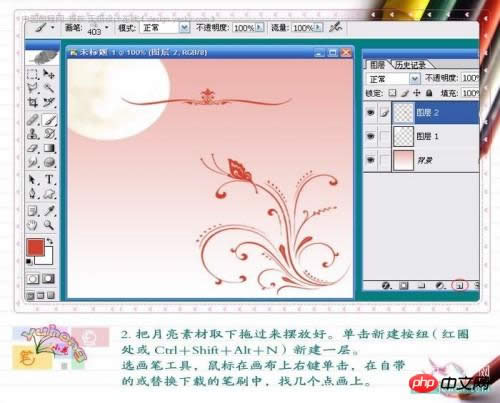Open the brush 模式 dropdown
Screen dimensions: 500x403
pos(184,27)
